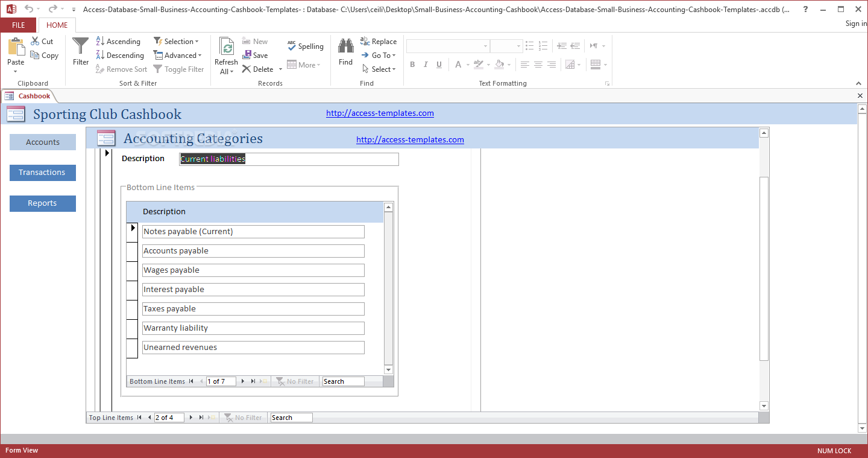The height and width of the screenshot is (458, 868).
Task: Click the Undo arrow in title bar
Action: 29,9
